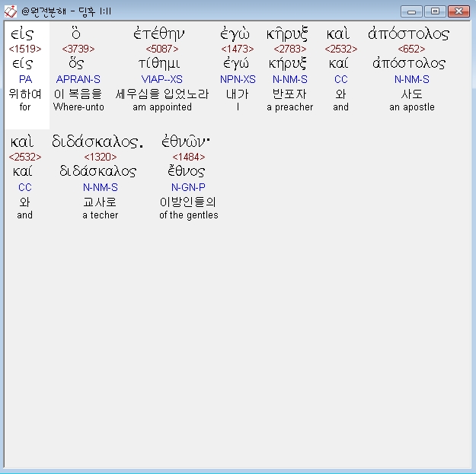Click parsing code N-GN-P
Viewport: 476px width, 474px height.
click(188, 187)
